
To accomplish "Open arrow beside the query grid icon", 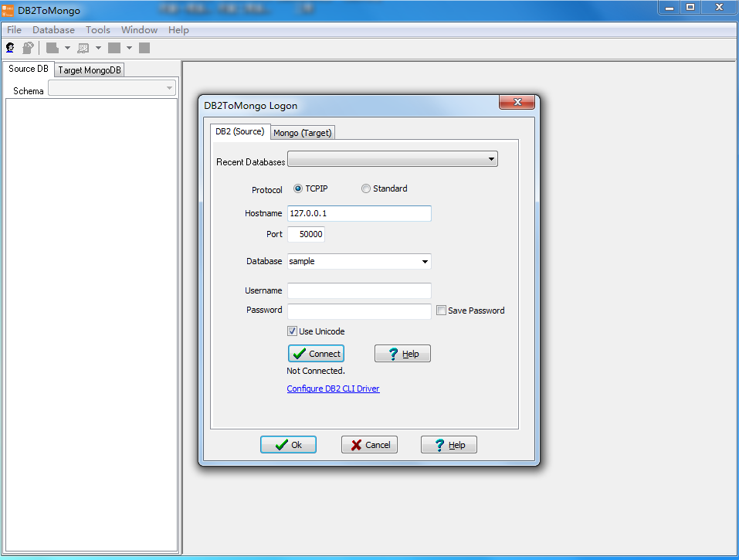I will pyautogui.click(x=98, y=48).
